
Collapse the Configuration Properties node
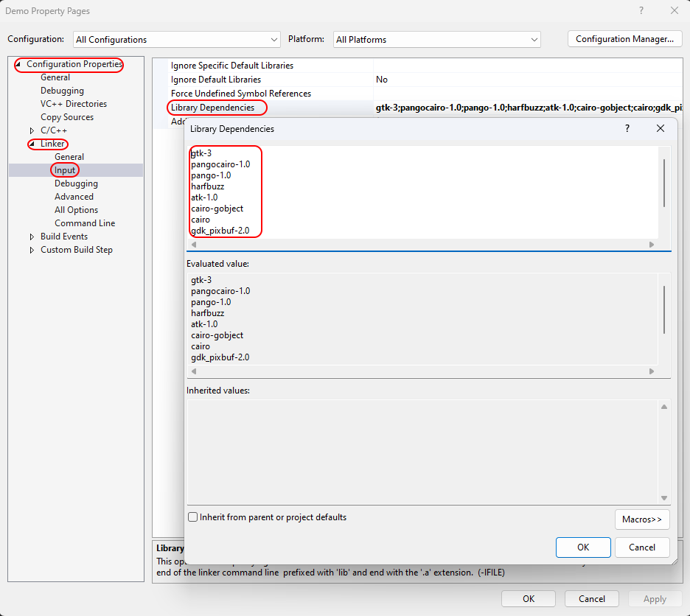[18, 65]
